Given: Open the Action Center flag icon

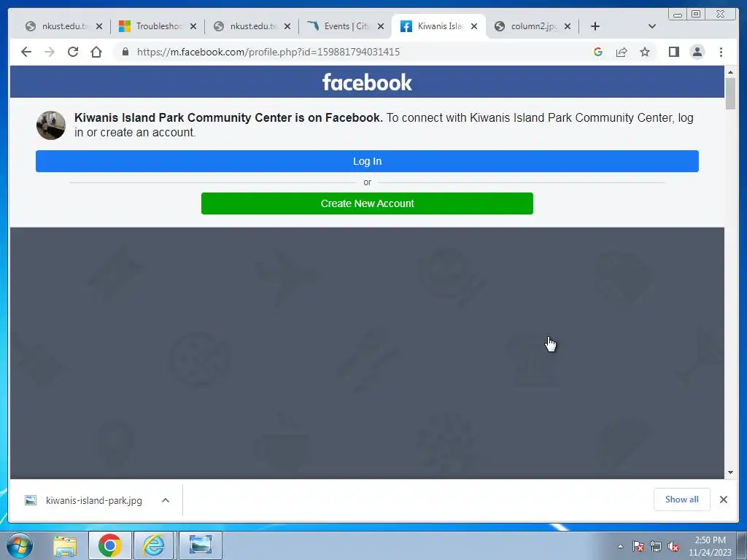Looking at the screenshot, I should [x=638, y=546].
